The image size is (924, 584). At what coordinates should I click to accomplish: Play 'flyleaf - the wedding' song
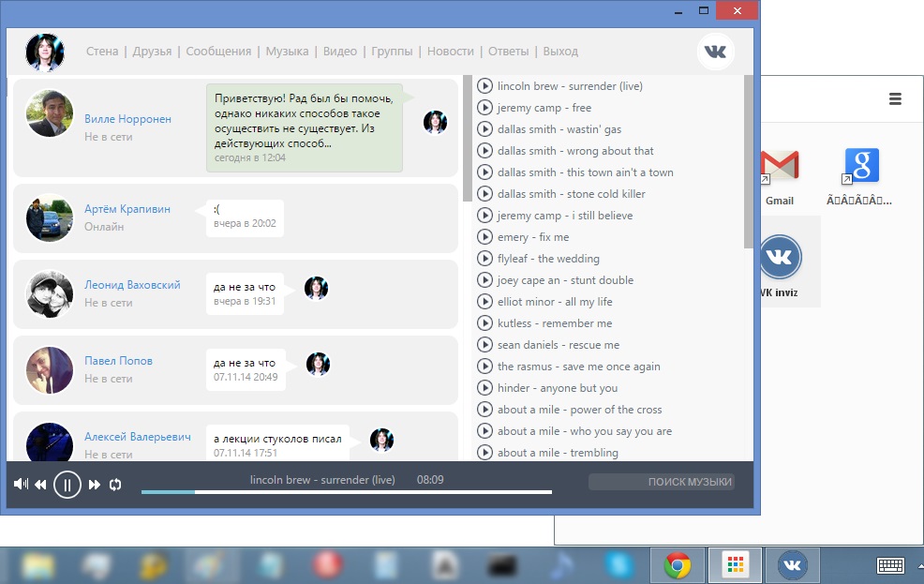(x=485, y=259)
